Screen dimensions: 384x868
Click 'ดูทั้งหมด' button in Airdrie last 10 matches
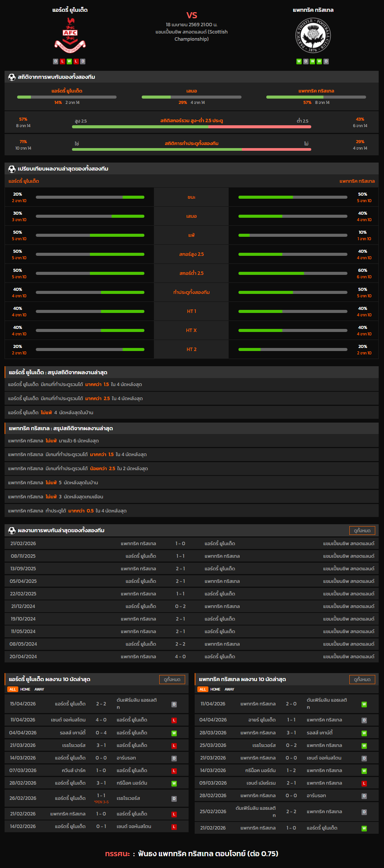click(x=172, y=680)
